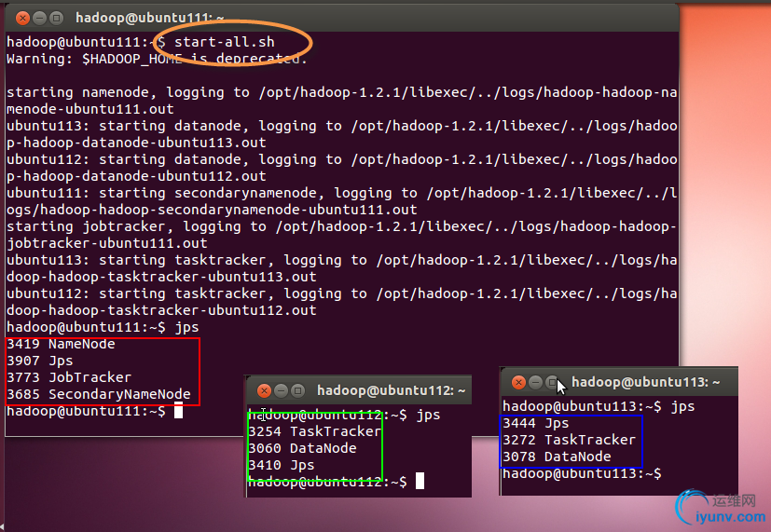The width and height of the screenshot is (771, 532).
Task: Click the '3444 Jps' process line
Action: [536, 423]
